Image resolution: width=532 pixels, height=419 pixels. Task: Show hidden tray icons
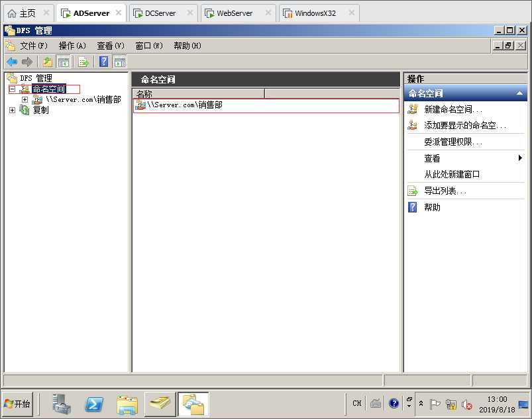tap(421, 403)
